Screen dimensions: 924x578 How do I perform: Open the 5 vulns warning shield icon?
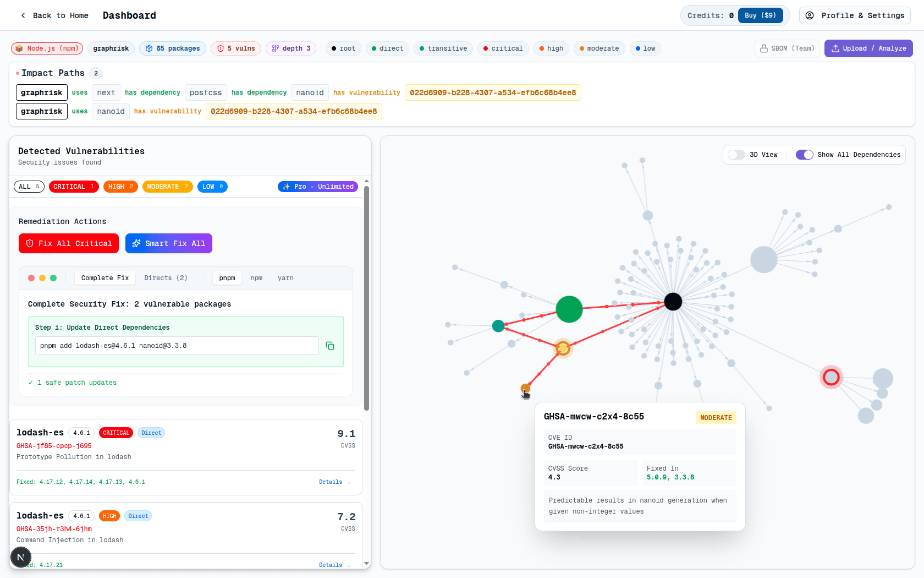point(219,48)
